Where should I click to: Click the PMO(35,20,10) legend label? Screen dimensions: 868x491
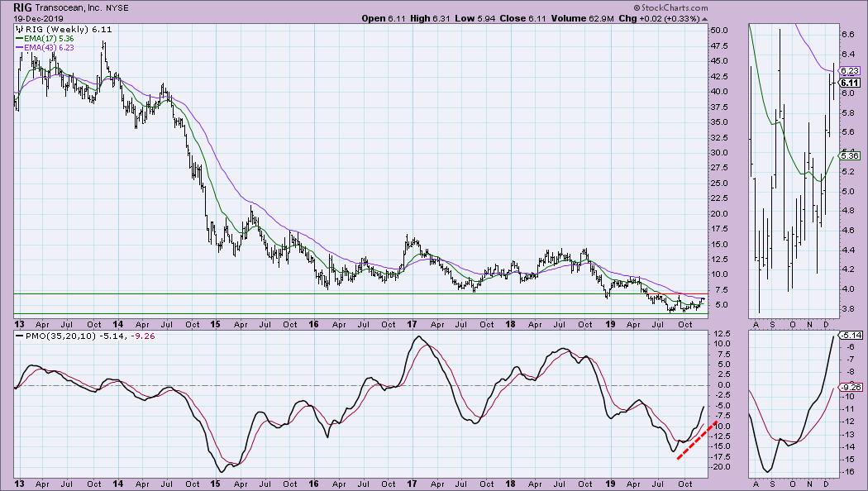pos(60,336)
